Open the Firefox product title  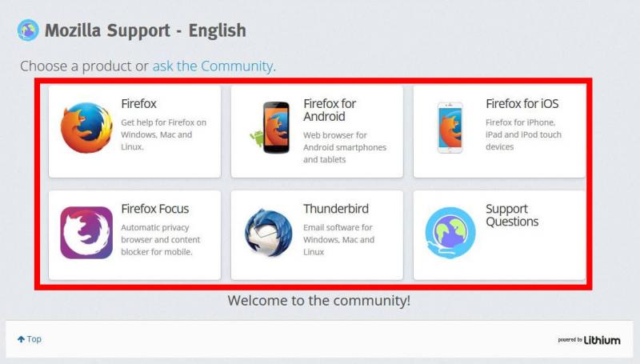pos(138,104)
